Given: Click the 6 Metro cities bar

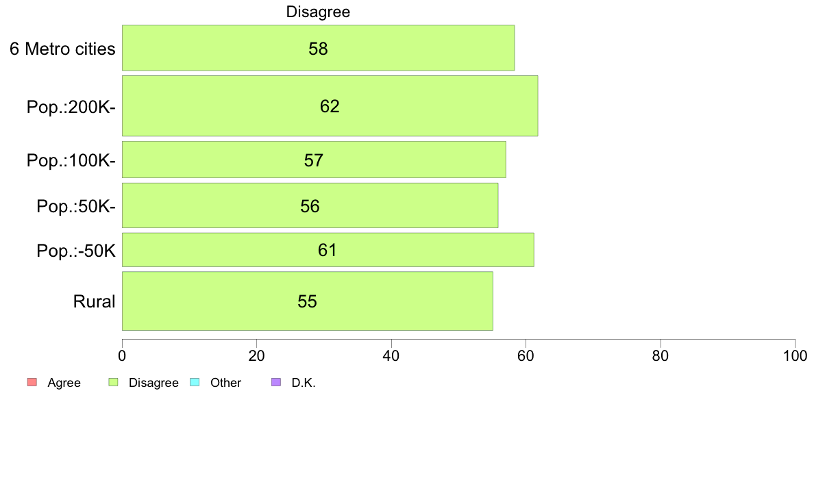Looking at the screenshot, I should tap(318, 48).
